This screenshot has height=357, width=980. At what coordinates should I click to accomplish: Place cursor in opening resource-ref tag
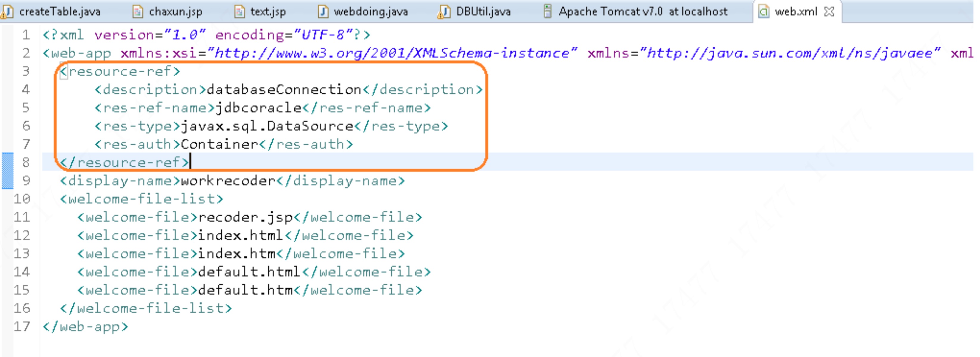(x=120, y=71)
